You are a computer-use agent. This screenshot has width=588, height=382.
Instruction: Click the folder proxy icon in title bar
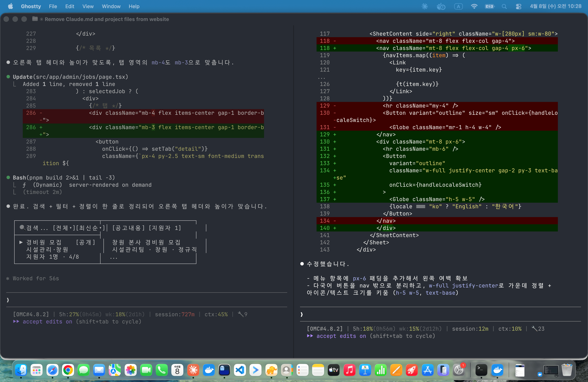[35, 19]
